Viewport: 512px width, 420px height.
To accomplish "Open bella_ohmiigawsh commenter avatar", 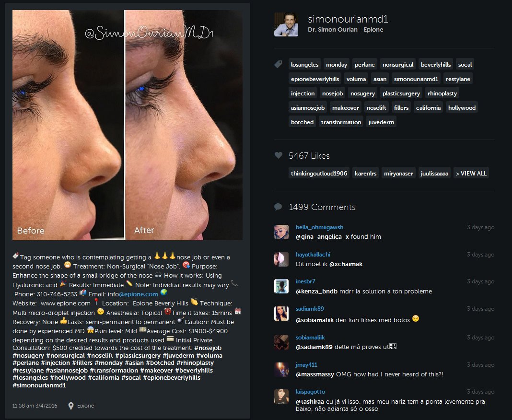I will tap(281, 232).
